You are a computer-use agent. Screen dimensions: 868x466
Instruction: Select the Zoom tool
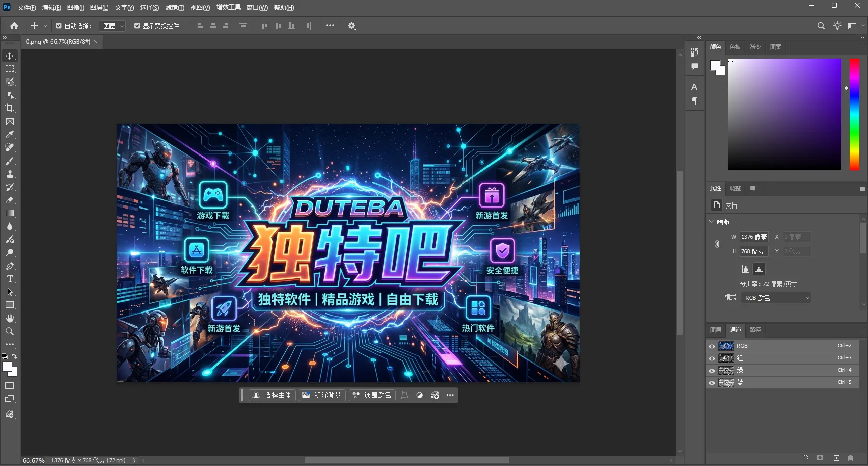(9, 331)
